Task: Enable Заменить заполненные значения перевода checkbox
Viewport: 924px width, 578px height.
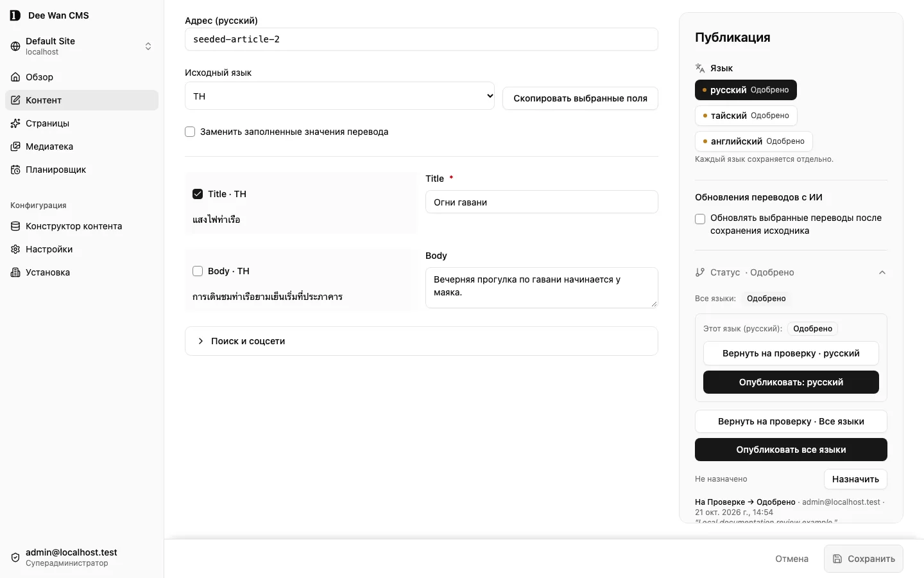Action: pos(190,132)
